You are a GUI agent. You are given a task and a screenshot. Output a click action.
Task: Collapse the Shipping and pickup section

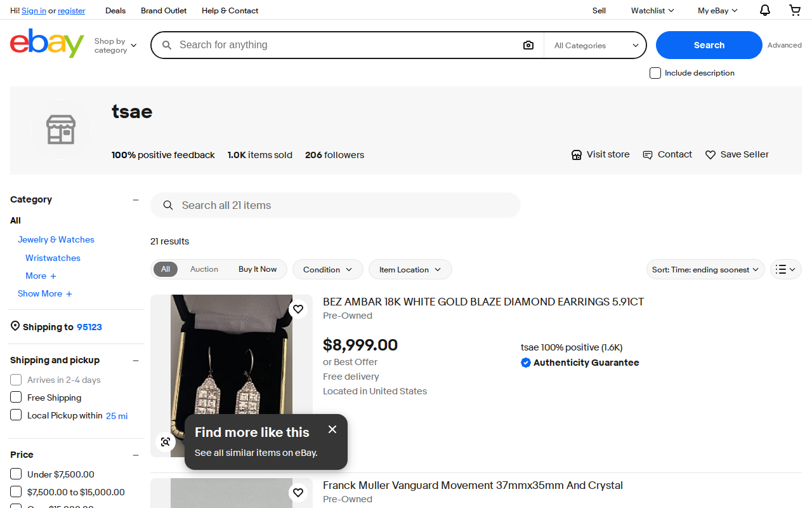pyautogui.click(x=136, y=360)
